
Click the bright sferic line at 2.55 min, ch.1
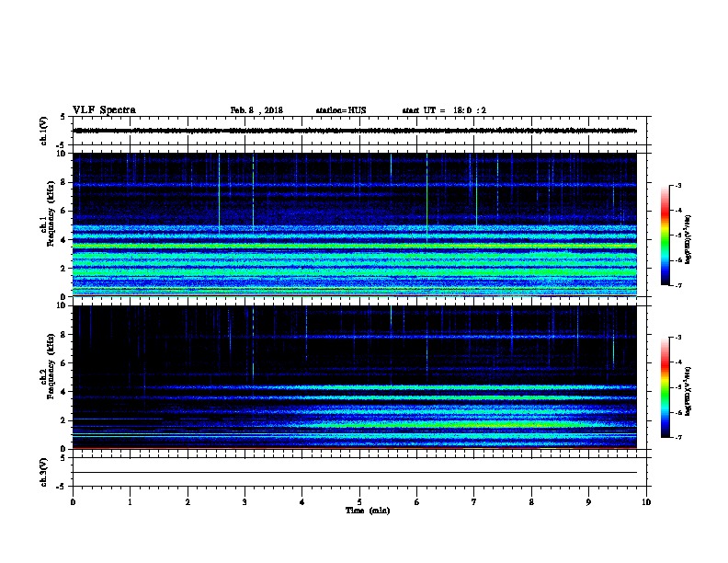pos(219,193)
